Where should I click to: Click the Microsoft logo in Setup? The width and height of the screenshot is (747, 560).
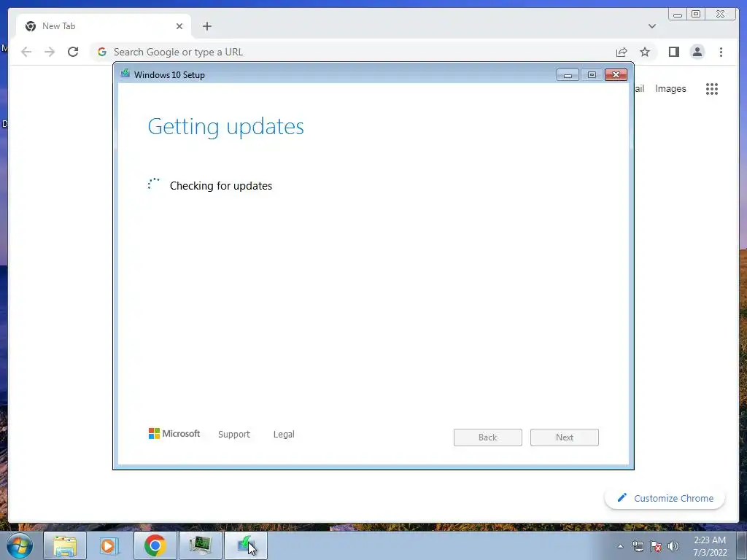[174, 434]
